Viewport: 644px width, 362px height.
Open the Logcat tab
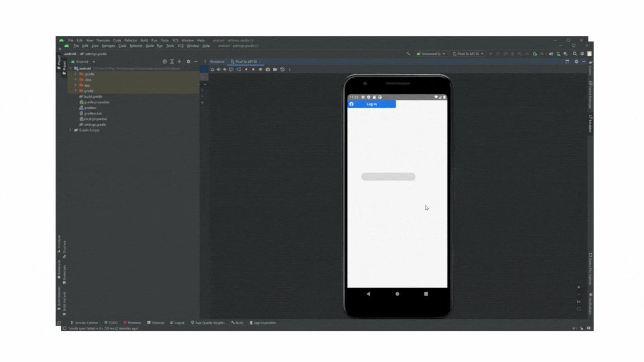click(177, 322)
